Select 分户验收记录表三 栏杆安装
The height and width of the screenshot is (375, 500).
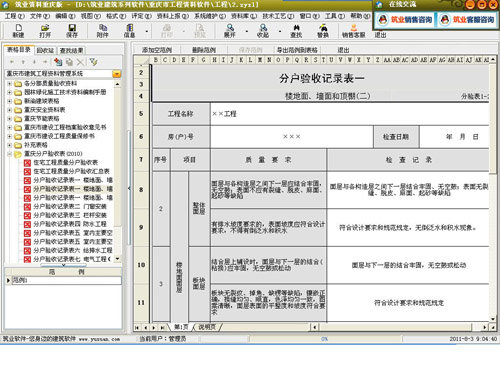tap(70, 215)
